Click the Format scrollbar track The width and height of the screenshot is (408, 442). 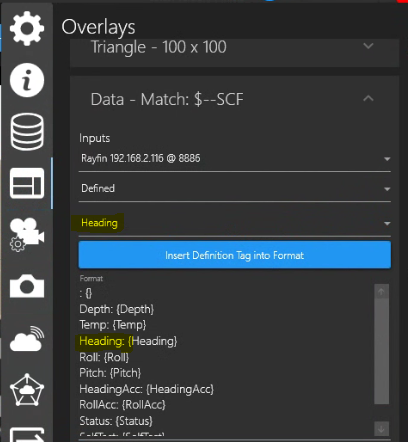point(381,351)
